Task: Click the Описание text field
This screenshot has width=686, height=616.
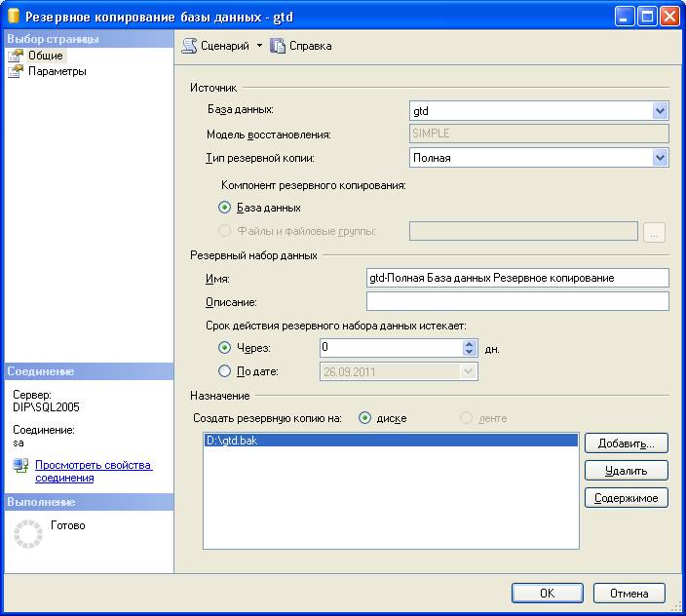Action: tap(516, 301)
